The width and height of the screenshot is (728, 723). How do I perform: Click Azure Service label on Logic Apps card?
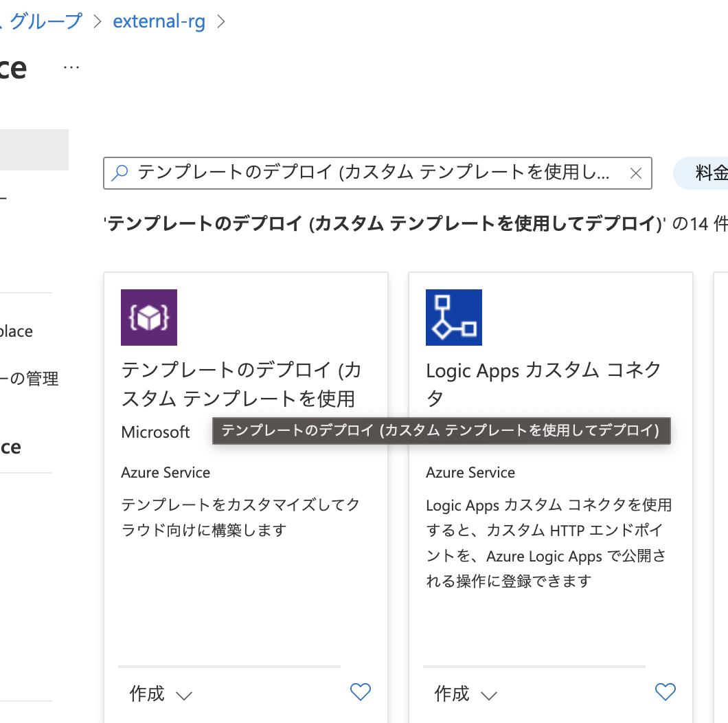[470, 473]
